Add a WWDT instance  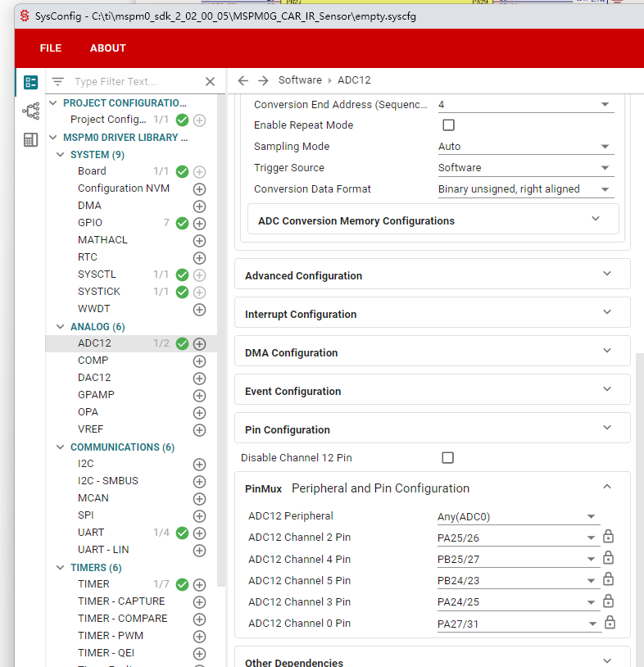point(199,310)
